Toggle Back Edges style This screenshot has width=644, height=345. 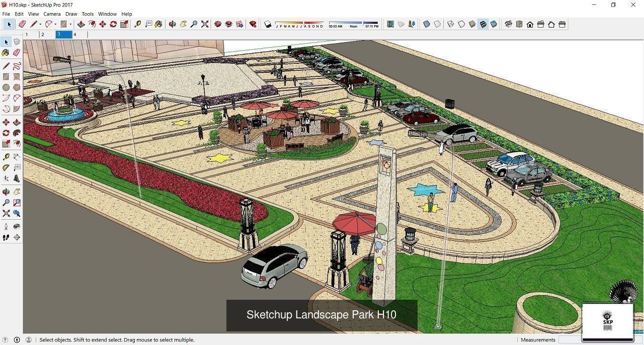pyautogui.click(x=438, y=24)
